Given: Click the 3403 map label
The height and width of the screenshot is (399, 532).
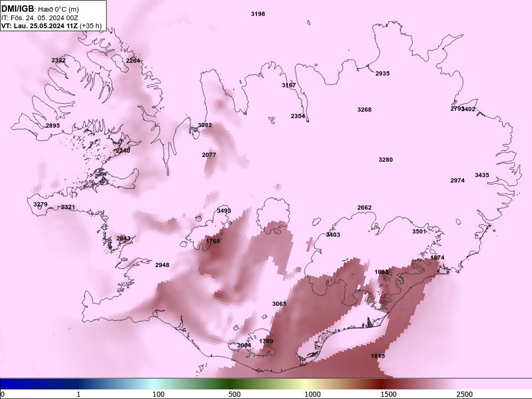Looking at the screenshot, I should pyautogui.click(x=333, y=235).
